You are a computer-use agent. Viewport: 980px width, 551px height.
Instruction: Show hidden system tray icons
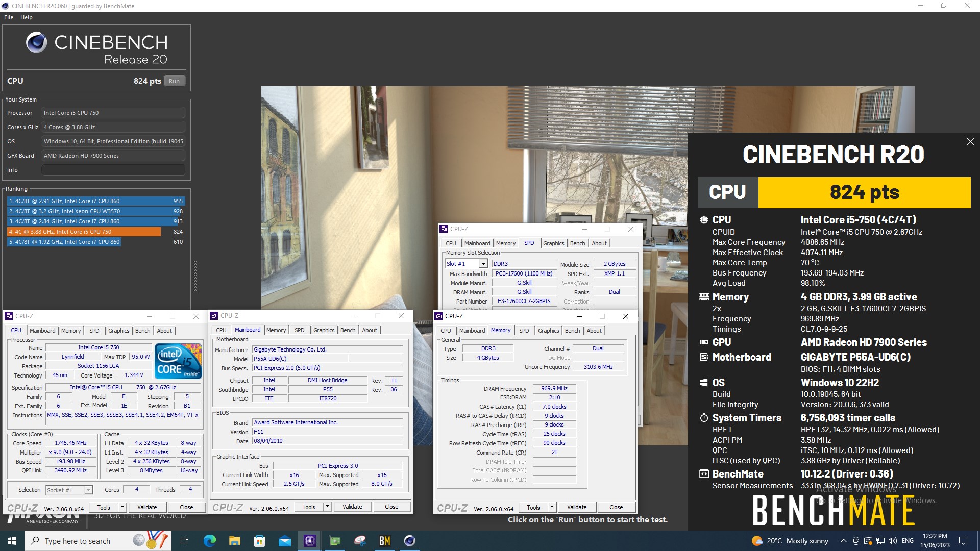843,541
